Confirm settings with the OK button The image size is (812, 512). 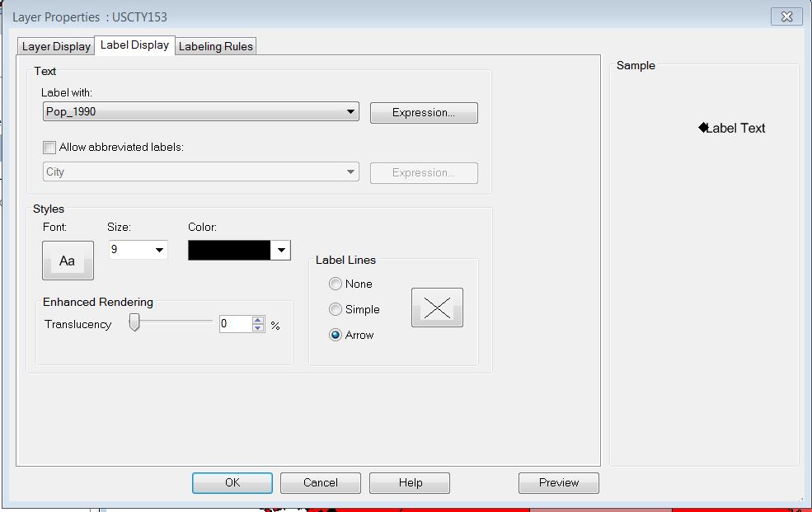[232, 482]
